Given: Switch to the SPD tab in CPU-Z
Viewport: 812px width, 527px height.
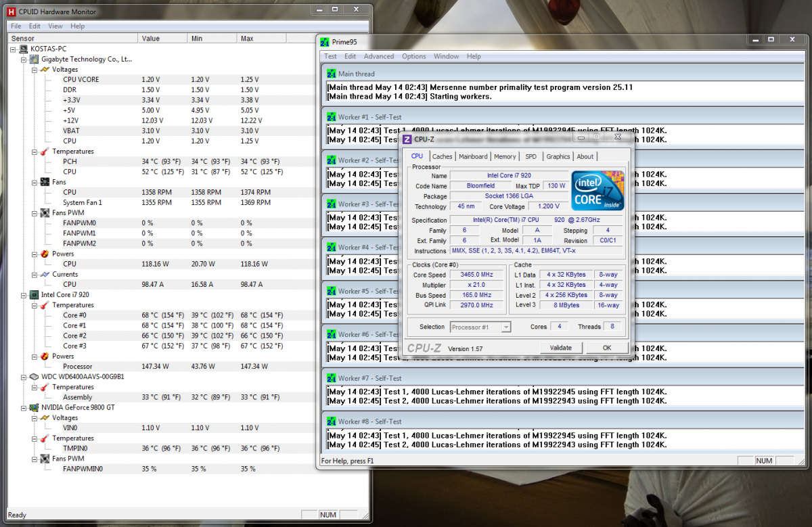Looking at the screenshot, I should tap(531, 156).
